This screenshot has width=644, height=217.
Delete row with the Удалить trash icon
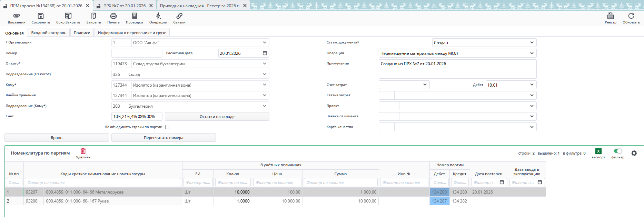pyautogui.click(x=83, y=151)
